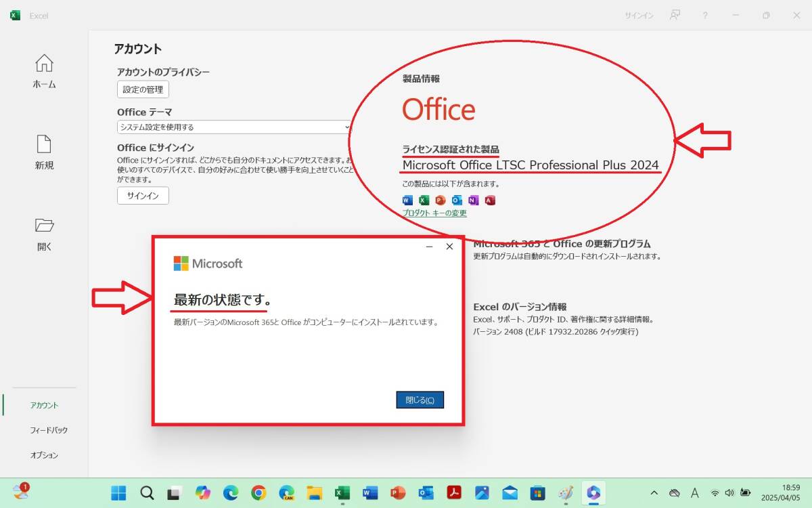Click the OneDrive cloud tray icon

click(x=674, y=492)
